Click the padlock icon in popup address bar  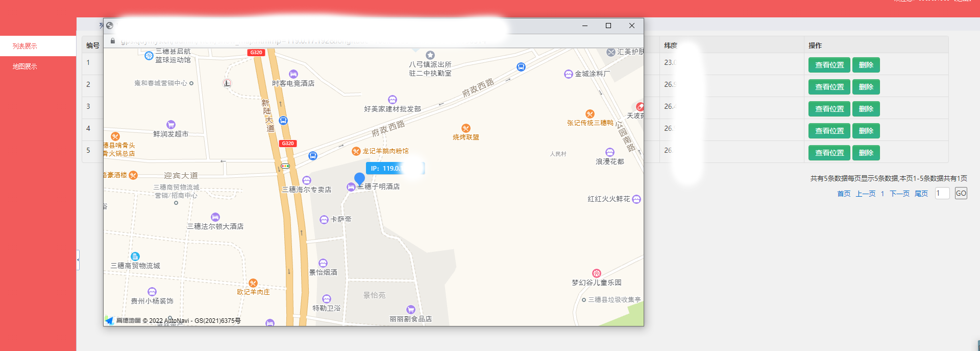click(113, 41)
